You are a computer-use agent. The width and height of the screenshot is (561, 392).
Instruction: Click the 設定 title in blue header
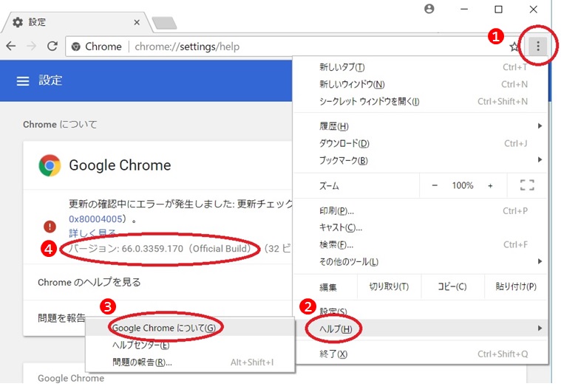coord(50,80)
